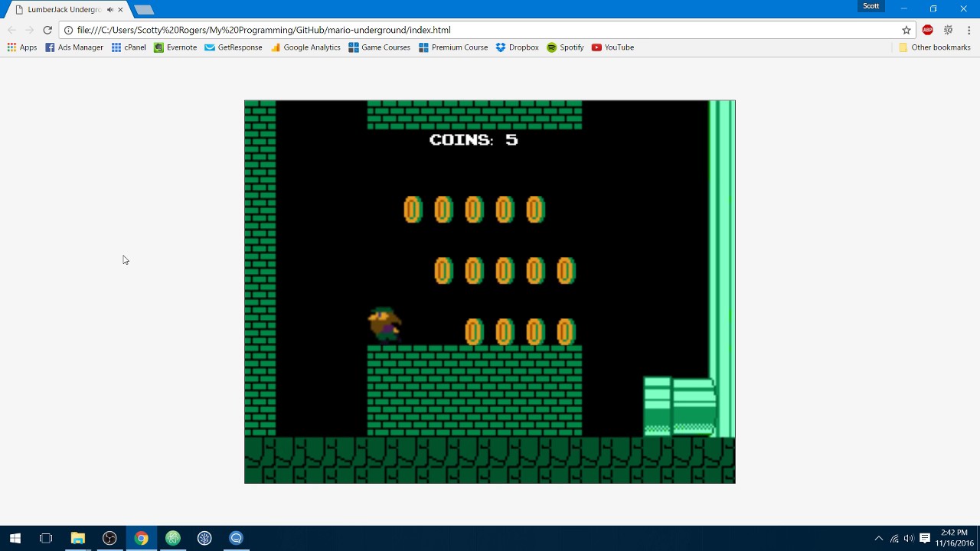Screen dimensions: 980x551
Task: Reload the page with the refresh button
Action: click(x=47, y=30)
